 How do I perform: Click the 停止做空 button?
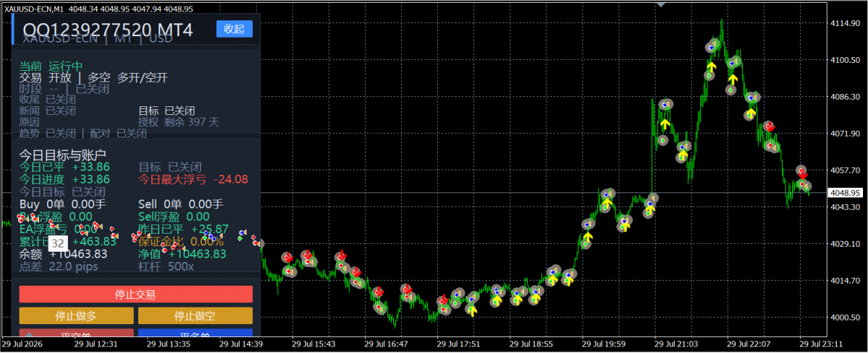(x=195, y=316)
